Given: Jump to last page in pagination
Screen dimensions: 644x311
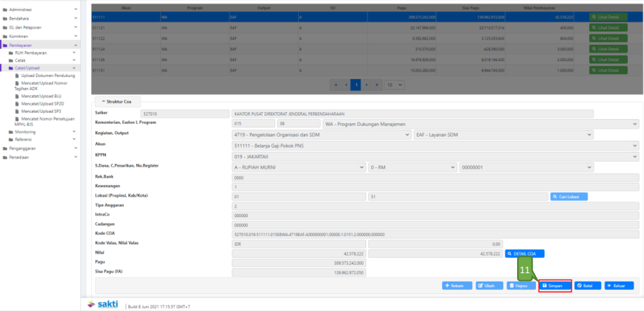Looking at the screenshot, I should pyautogui.click(x=378, y=85).
